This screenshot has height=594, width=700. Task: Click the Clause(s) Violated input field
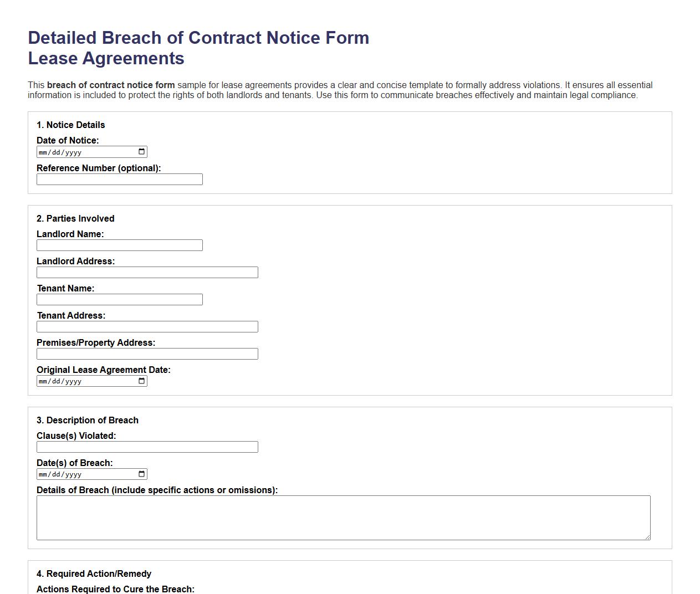[x=147, y=447]
